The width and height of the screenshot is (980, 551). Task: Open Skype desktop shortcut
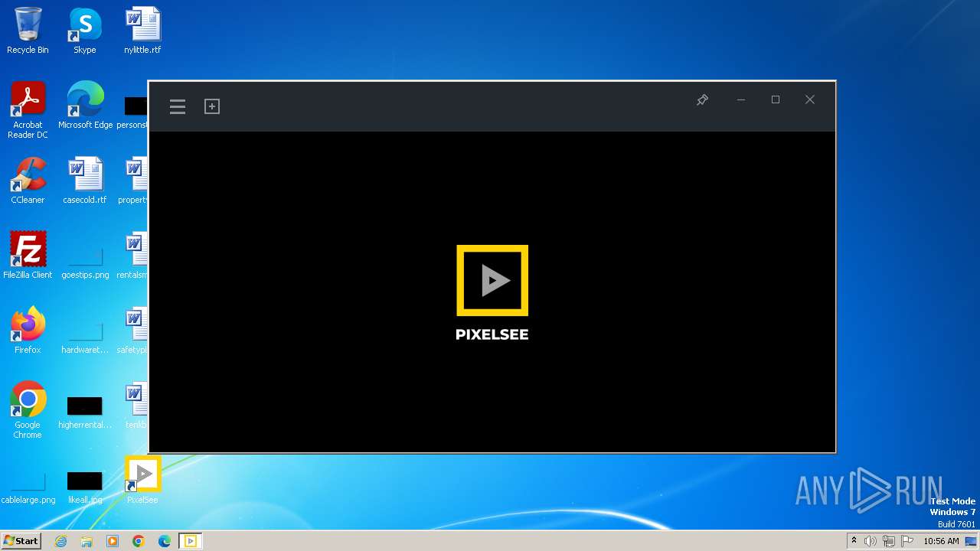click(x=85, y=31)
